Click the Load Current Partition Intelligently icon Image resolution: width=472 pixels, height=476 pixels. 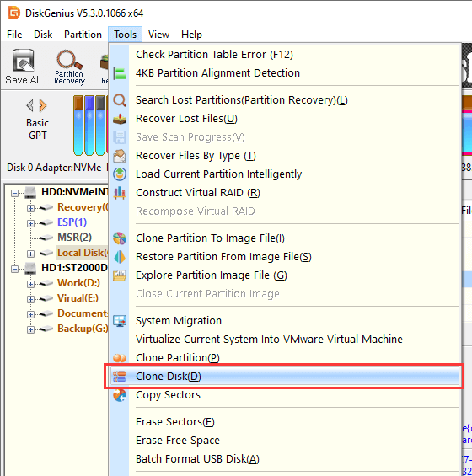coord(120,174)
